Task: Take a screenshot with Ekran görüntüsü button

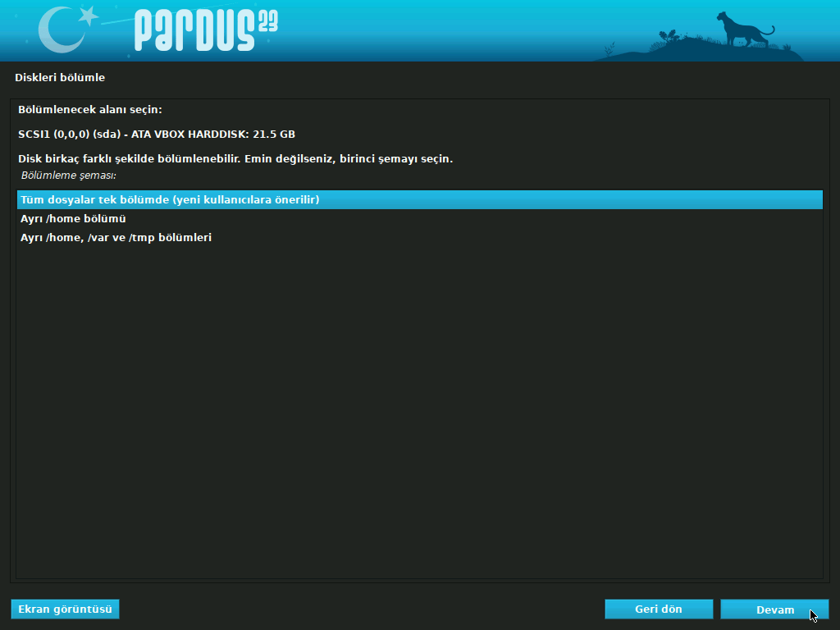Action: (65, 609)
